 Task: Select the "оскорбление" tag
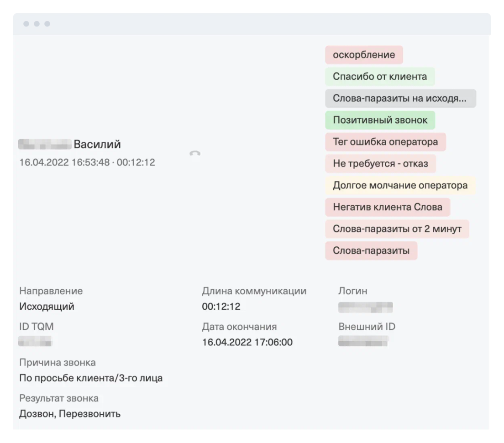(364, 55)
